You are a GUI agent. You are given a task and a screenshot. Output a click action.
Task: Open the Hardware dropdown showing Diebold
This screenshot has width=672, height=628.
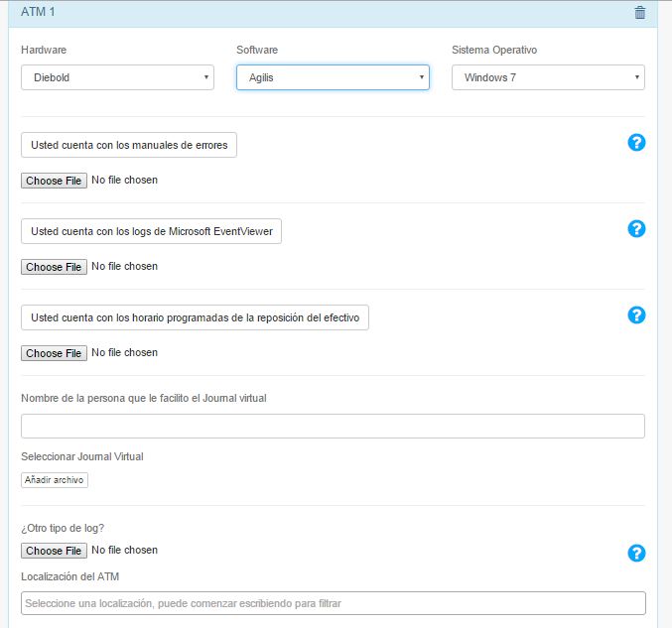click(117, 77)
